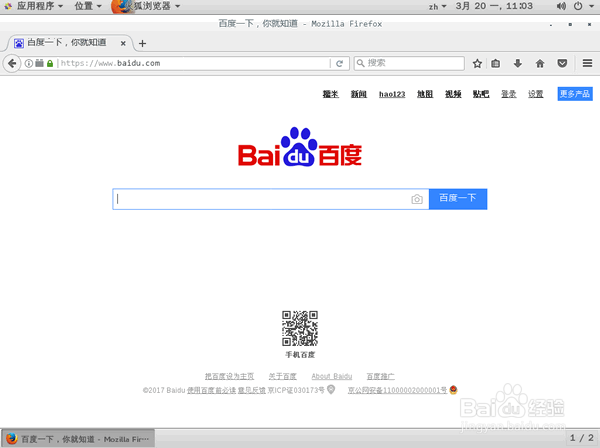Click the mobile Baidu QR code
The width and height of the screenshot is (600, 448).
point(300,328)
